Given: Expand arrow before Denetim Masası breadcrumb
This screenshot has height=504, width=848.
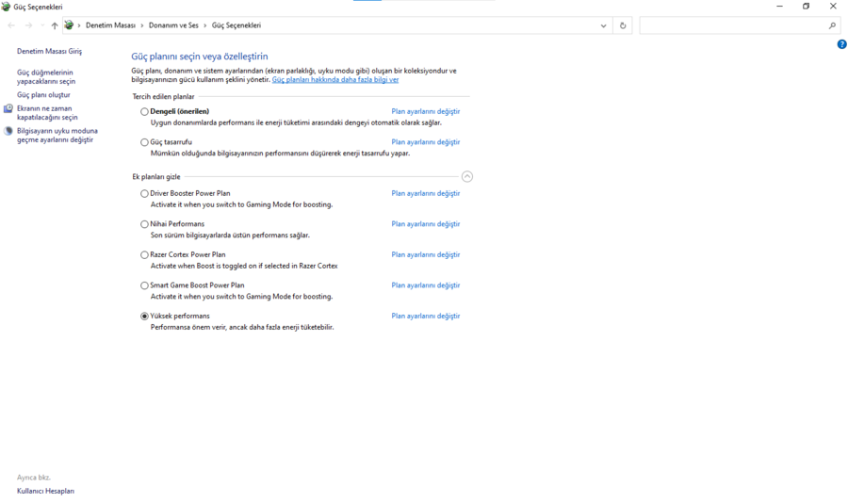Looking at the screenshot, I should pyautogui.click(x=79, y=25).
